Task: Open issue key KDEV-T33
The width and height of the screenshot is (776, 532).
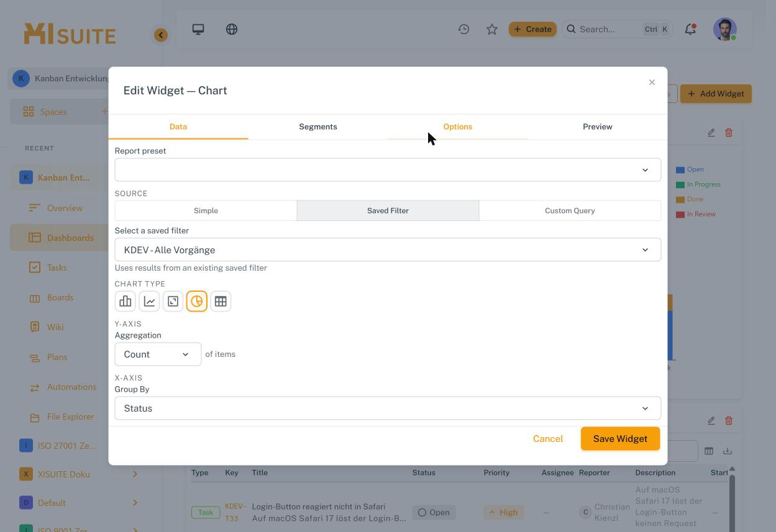Action: [234, 512]
